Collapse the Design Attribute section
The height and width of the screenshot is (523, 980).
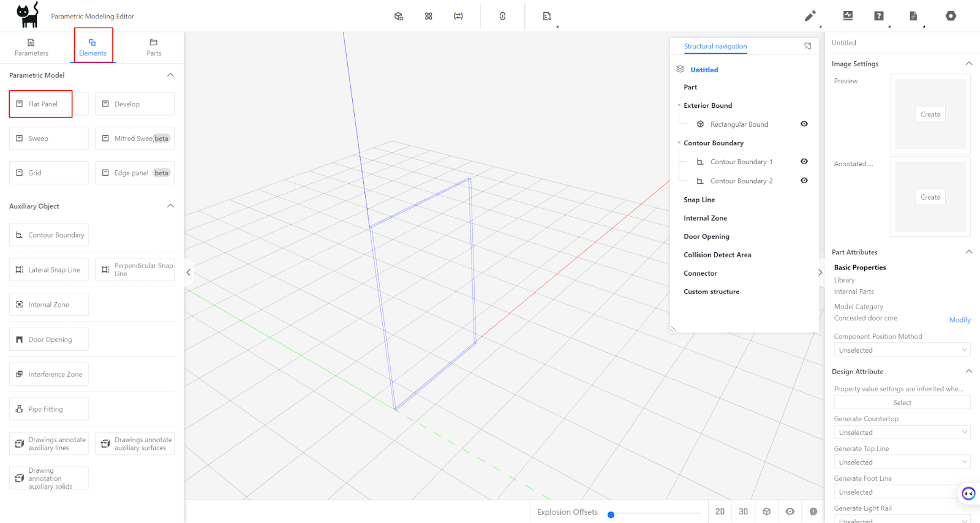[969, 371]
